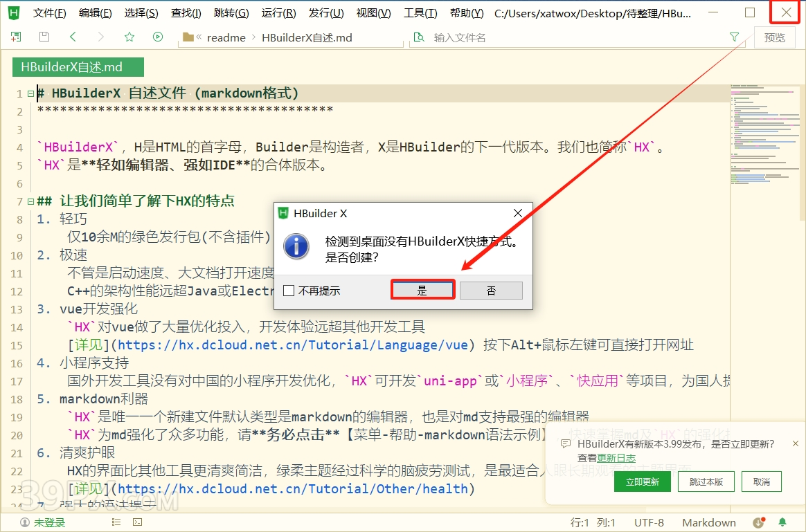Image resolution: width=806 pixels, height=532 pixels.
Task: Open the 更新日志 link
Action: click(616, 458)
